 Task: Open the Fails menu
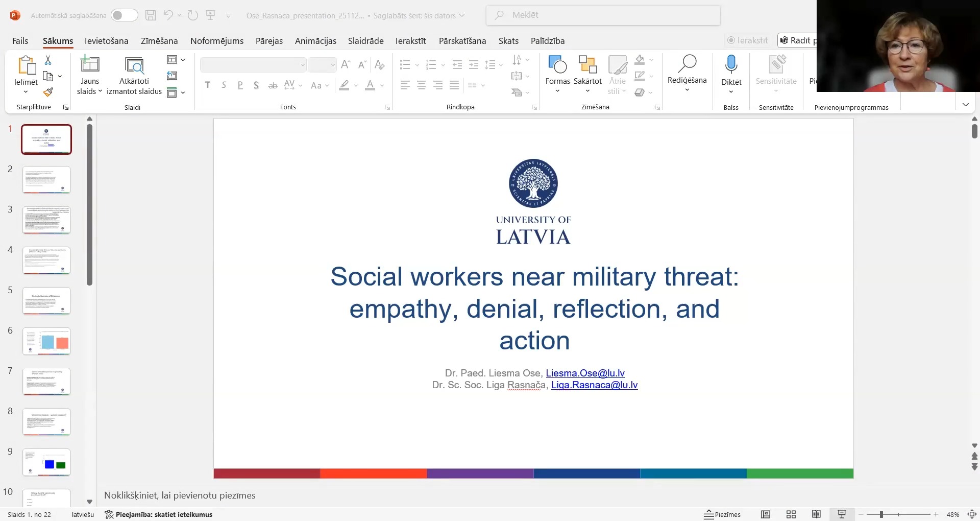(20, 41)
